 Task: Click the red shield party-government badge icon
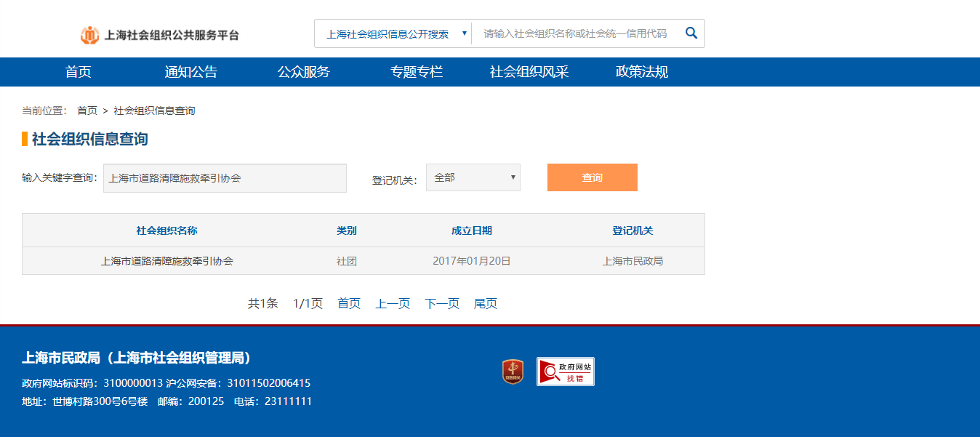tap(513, 372)
